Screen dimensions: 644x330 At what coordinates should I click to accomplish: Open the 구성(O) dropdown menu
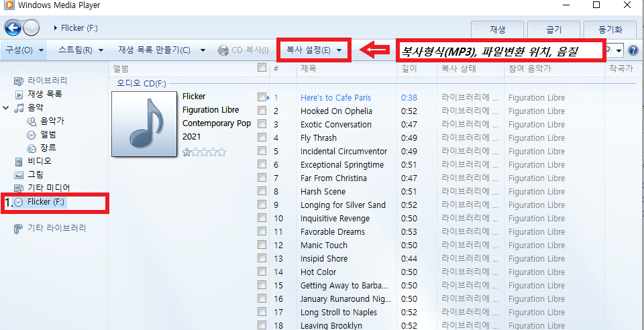(x=24, y=50)
